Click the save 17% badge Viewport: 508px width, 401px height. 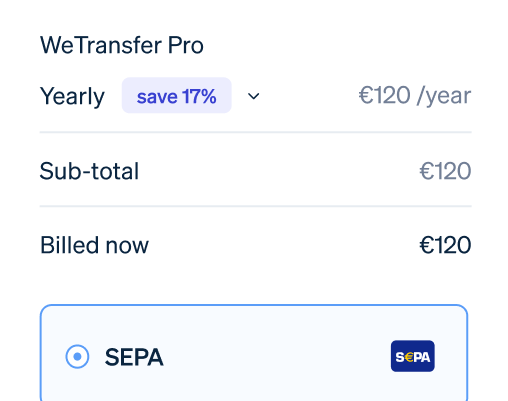coord(177,96)
